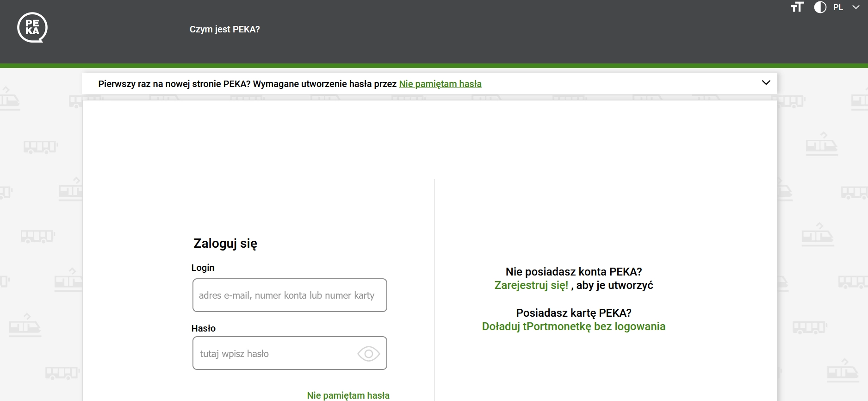The width and height of the screenshot is (868, 401).
Task: Open 'Doładuj tPortmonetkę bez logowania' link
Action: 574,326
